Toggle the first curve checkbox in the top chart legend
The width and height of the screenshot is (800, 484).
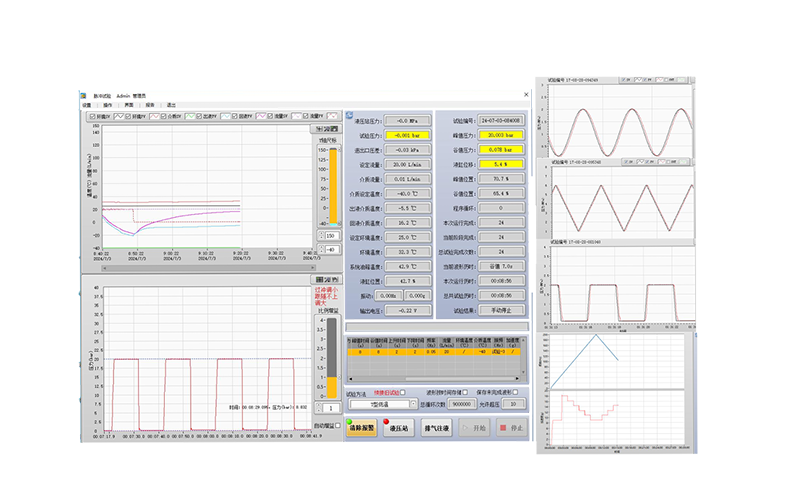[91, 116]
